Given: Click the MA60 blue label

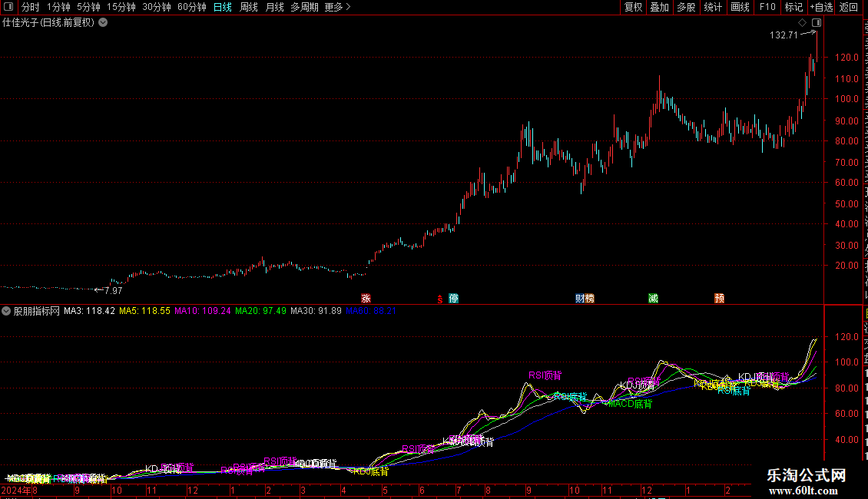Looking at the screenshot, I should (371, 311).
